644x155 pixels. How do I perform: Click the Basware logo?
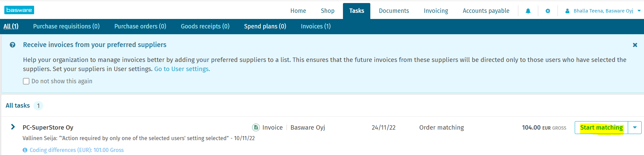[19, 10]
